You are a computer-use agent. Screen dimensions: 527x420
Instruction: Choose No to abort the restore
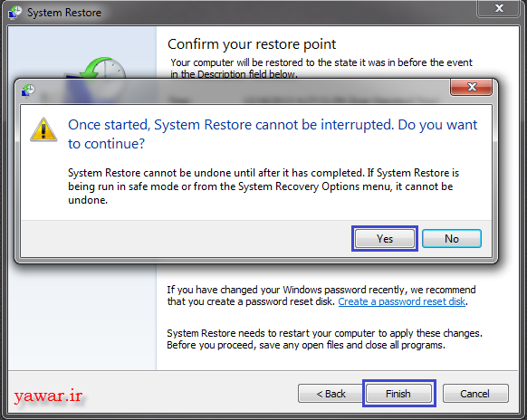coord(451,239)
